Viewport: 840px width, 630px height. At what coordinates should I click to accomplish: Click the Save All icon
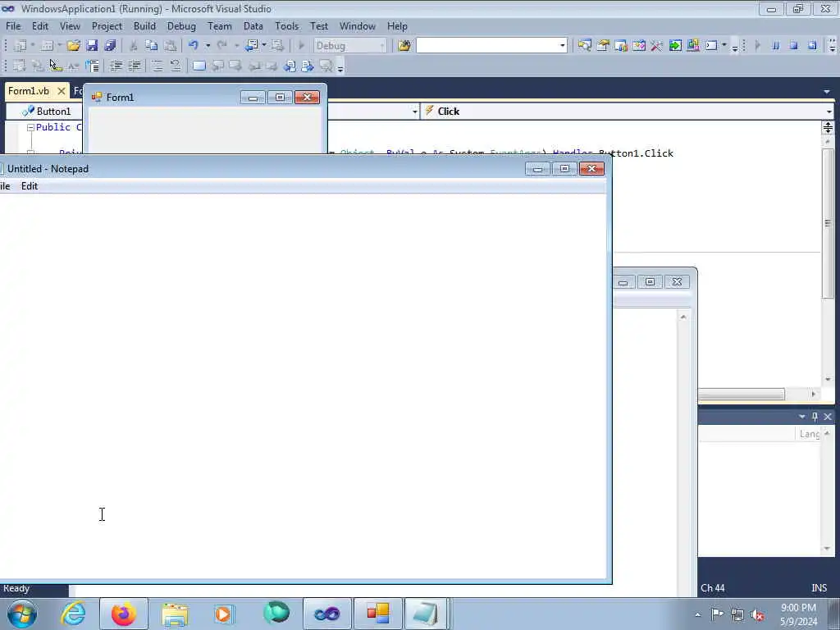click(111, 46)
